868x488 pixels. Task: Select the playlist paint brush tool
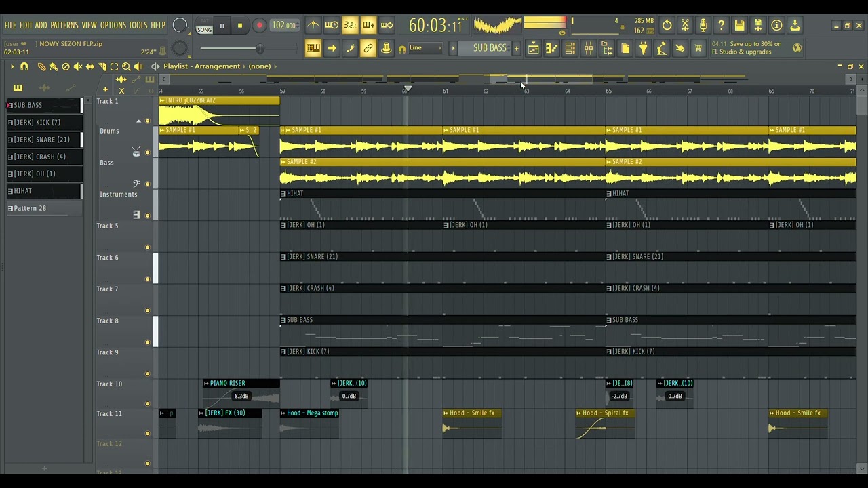[x=54, y=66]
